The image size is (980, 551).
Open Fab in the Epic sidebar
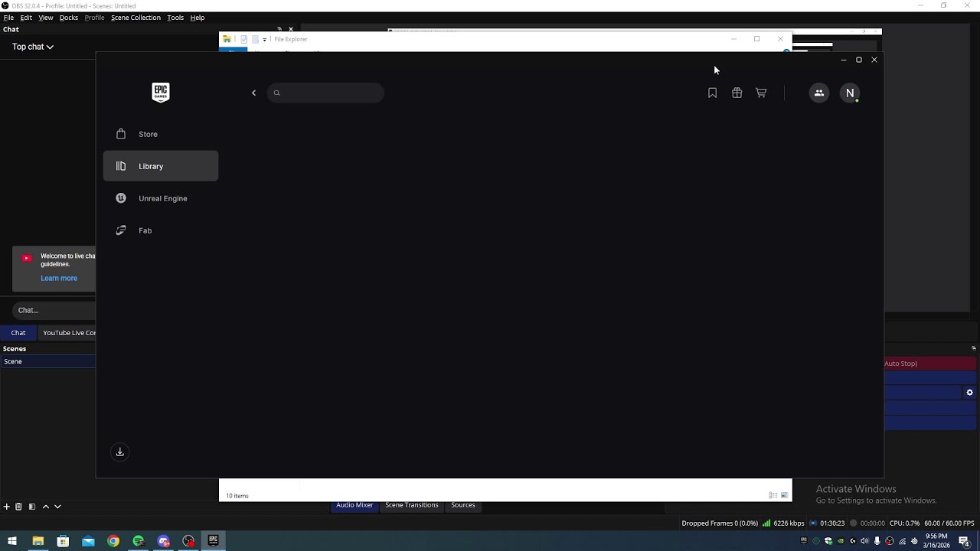161,230
